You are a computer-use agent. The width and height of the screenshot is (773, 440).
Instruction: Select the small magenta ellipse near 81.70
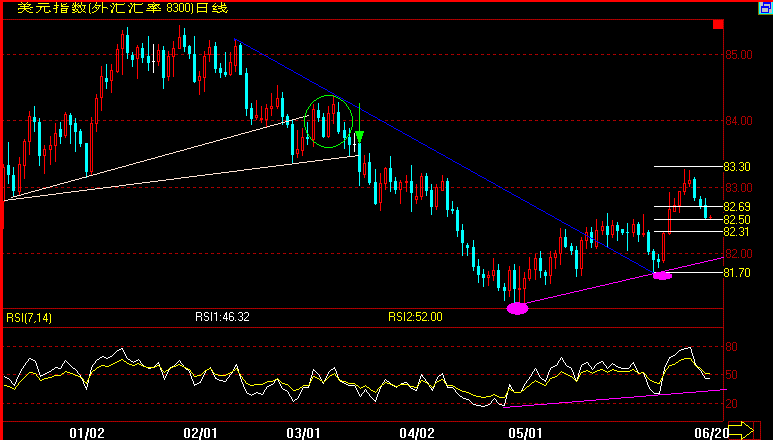pyautogui.click(x=662, y=275)
